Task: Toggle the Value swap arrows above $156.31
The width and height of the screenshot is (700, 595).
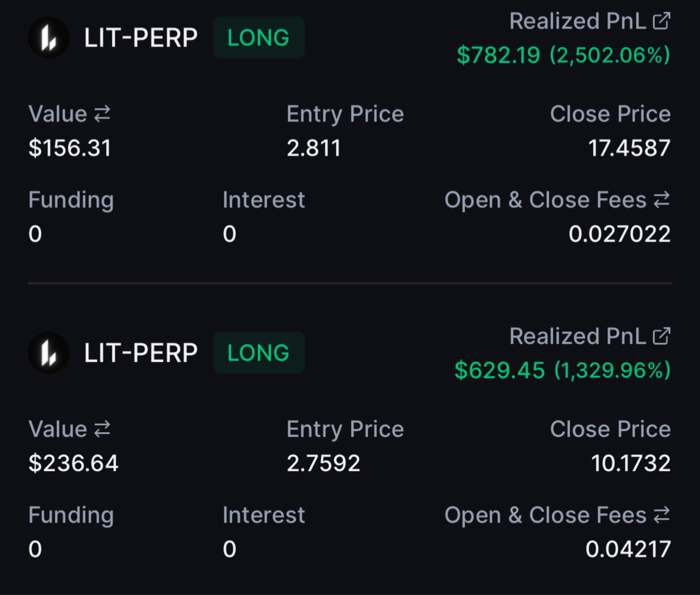Action: [x=102, y=114]
